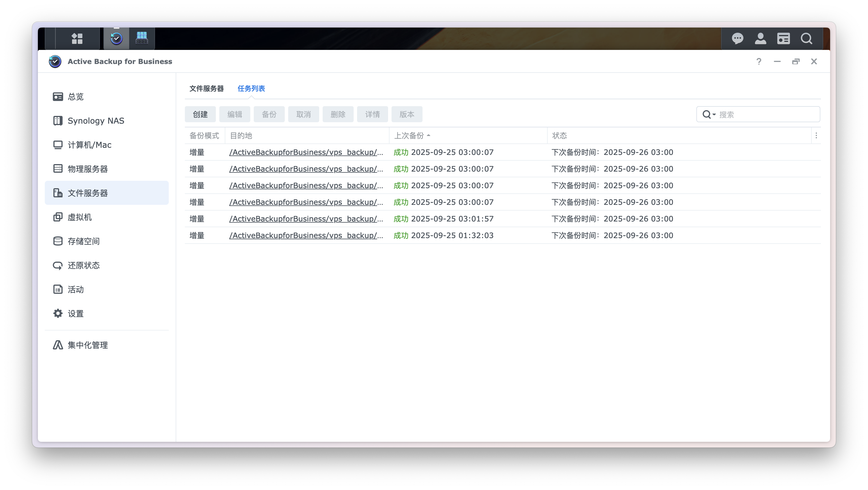Click the 文件服务器 sidebar icon
The height and width of the screenshot is (490, 868).
pos(58,193)
